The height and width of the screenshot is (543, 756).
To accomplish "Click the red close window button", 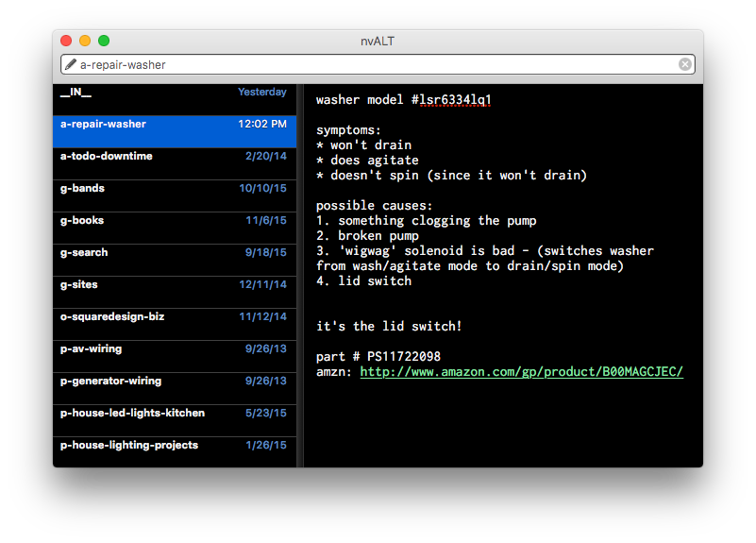I will 66,41.
